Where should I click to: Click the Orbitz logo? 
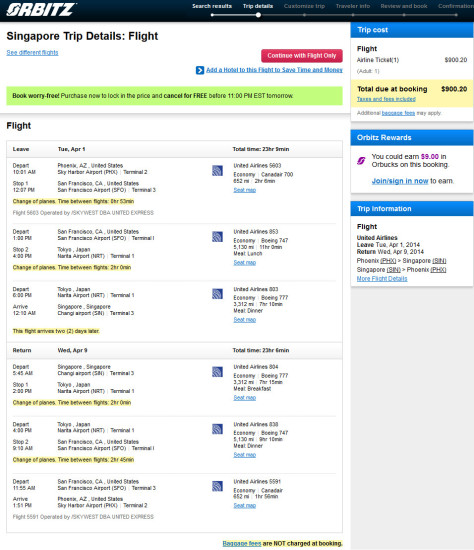coord(41,9)
